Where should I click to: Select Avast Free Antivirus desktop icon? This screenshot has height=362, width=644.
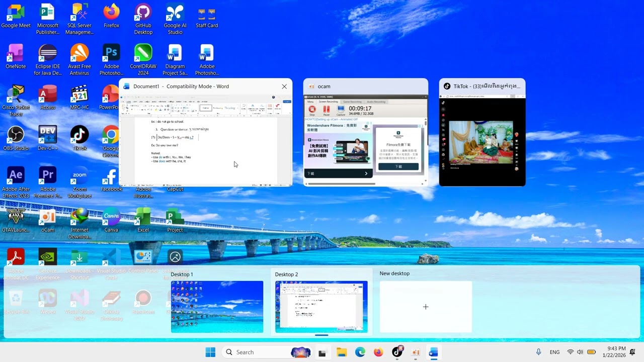coord(79,60)
